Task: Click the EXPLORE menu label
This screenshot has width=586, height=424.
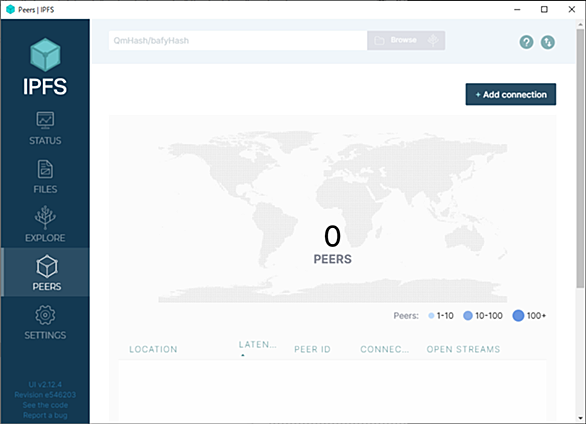Action: point(45,238)
